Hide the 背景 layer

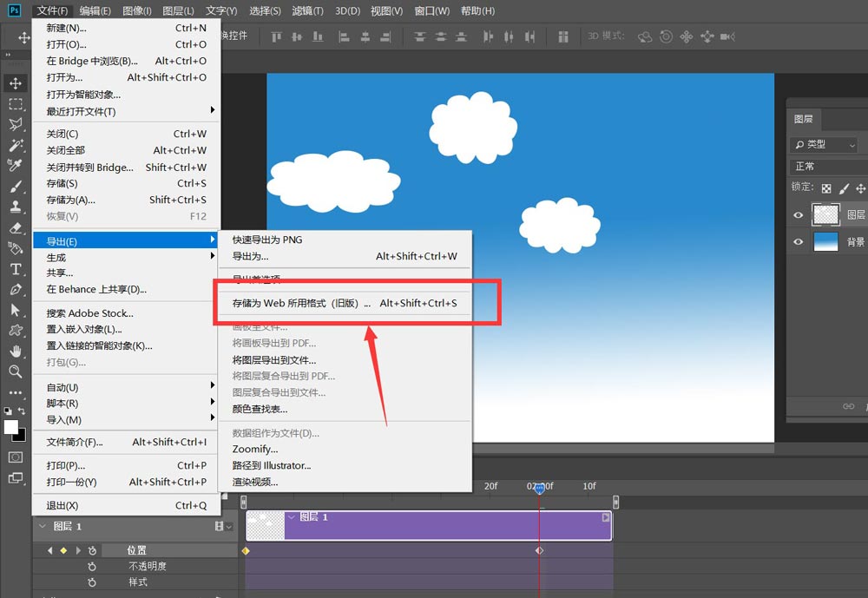(798, 242)
